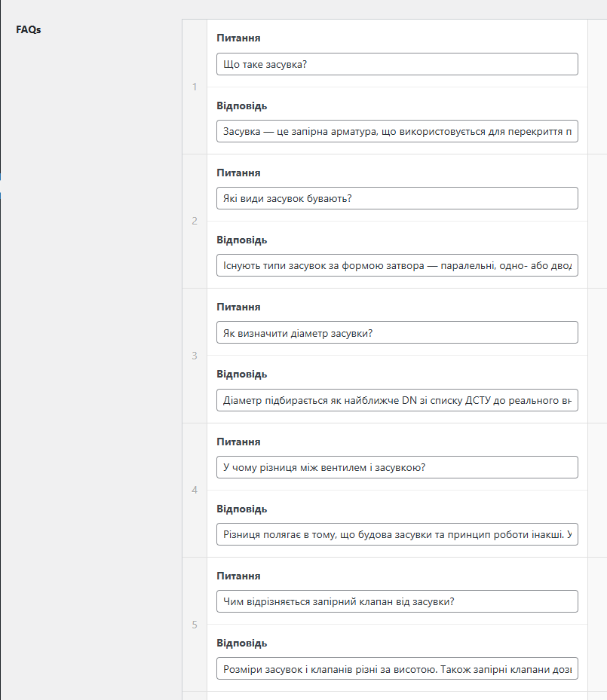Screen dimensions: 607x700
Task: Click the answer starting 'Діаметр підбирається'
Action: point(397,400)
